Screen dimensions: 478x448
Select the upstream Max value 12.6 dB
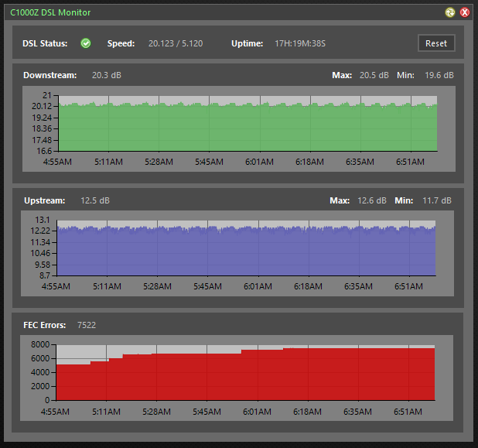coord(372,200)
